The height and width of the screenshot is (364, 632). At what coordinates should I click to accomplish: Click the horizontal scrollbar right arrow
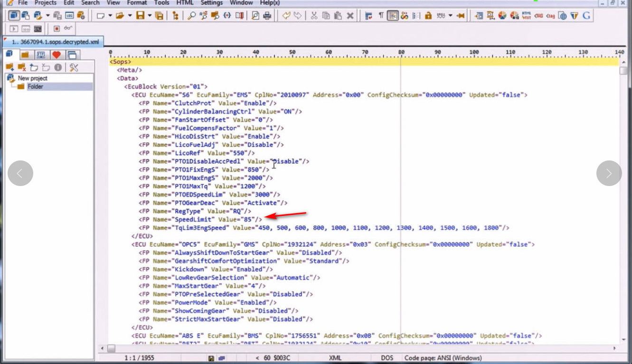pos(615,348)
